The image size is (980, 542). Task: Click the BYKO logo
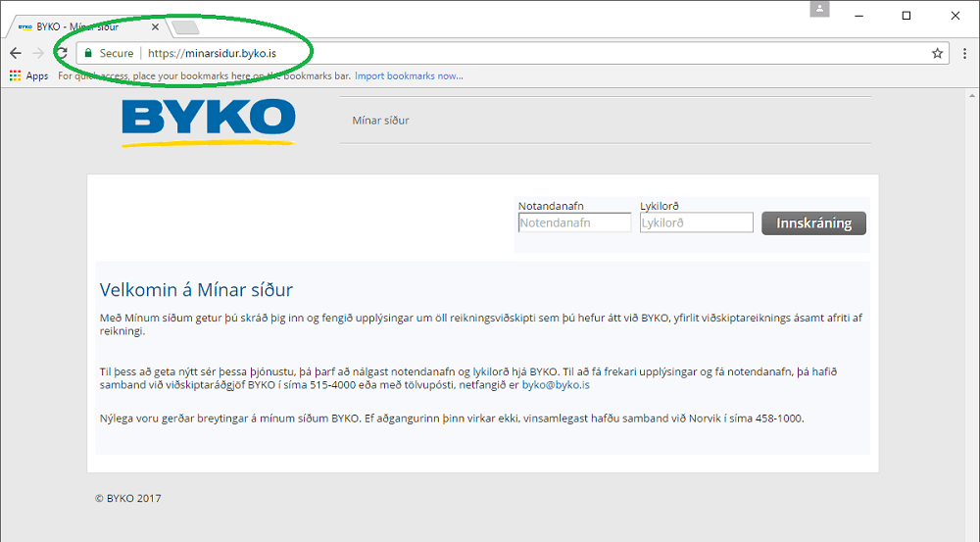[x=208, y=123]
